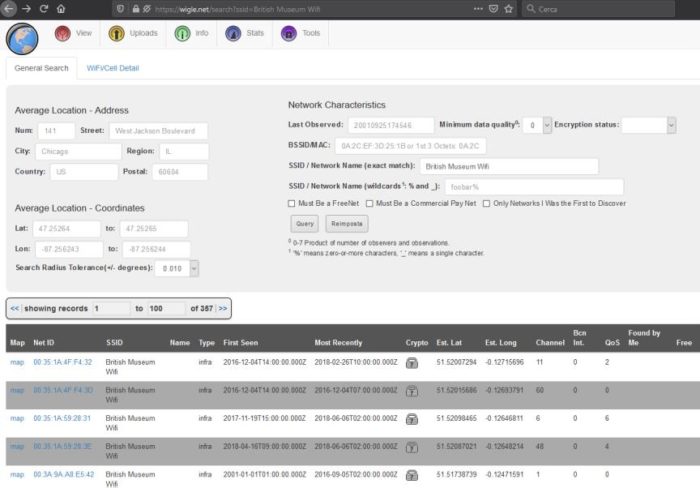This screenshot has width=700, height=488.
Task: Click the records end field showing 100
Action: click(x=166, y=309)
